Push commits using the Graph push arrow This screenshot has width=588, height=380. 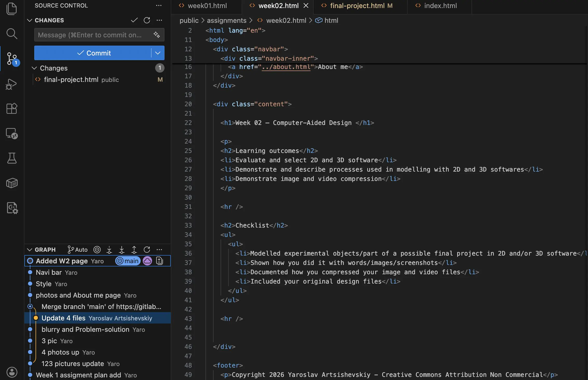point(134,250)
